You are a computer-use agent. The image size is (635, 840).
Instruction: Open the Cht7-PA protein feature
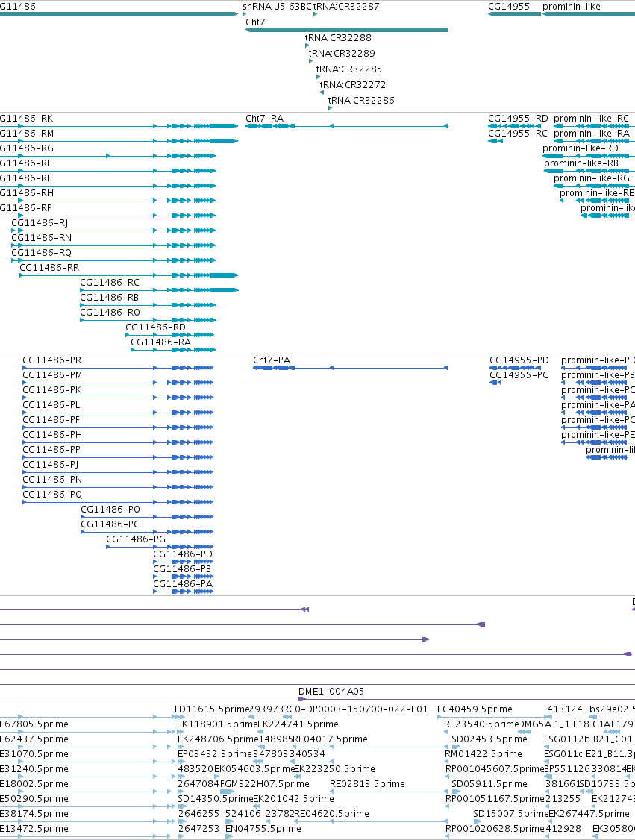(x=351, y=368)
